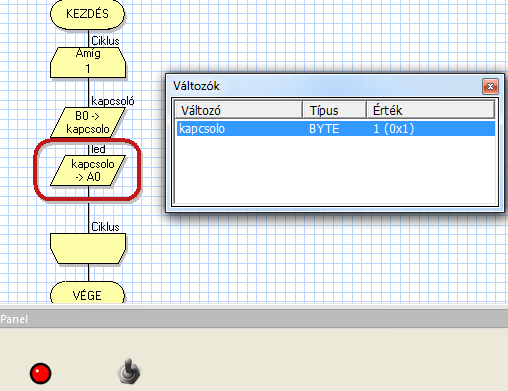Click the red LED on the panel
508x391 pixels.
pyautogui.click(x=40, y=373)
